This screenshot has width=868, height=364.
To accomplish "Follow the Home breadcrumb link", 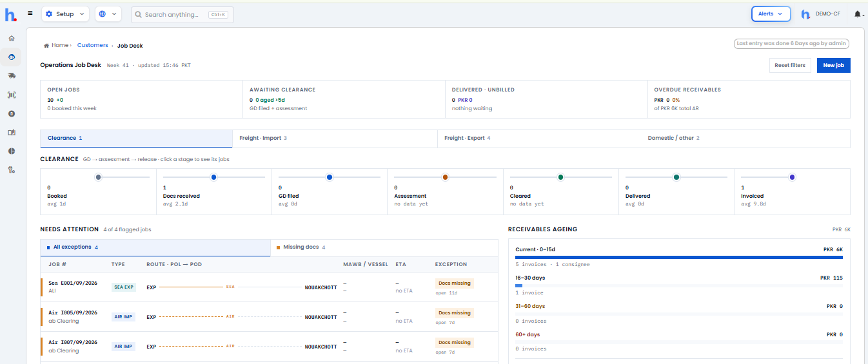I will pyautogui.click(x=60, y=46).
